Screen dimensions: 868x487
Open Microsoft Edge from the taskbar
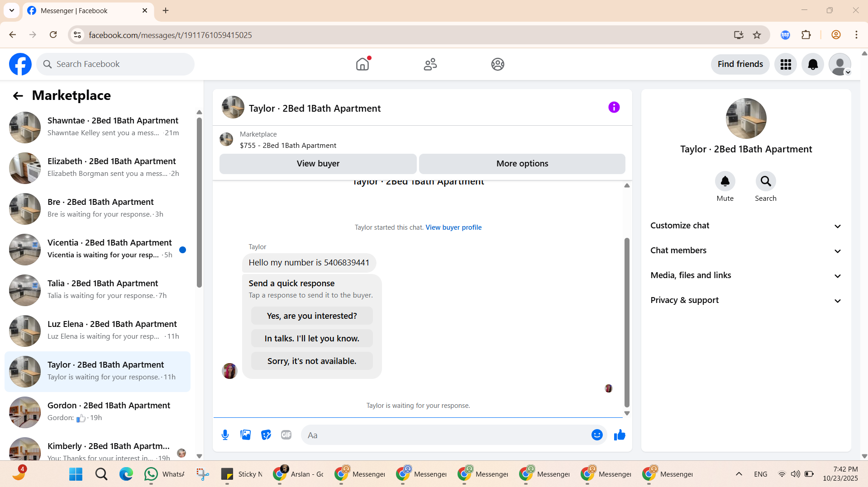tap(126, 474)
